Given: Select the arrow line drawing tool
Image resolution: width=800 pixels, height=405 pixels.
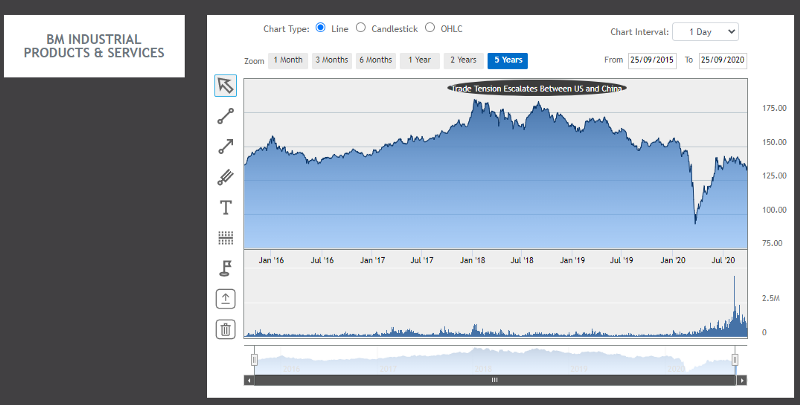Looking at the screenshot, I should (x=226, y=147).
